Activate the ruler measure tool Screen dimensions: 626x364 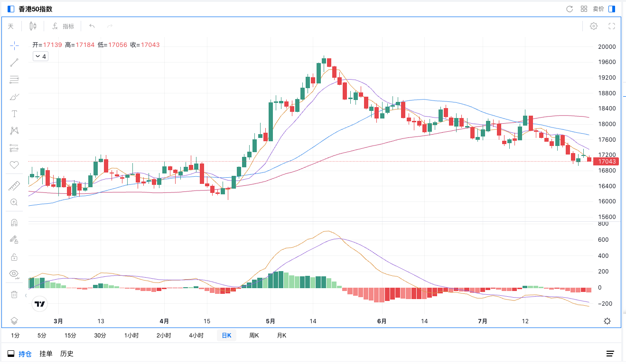coord(14,186)
